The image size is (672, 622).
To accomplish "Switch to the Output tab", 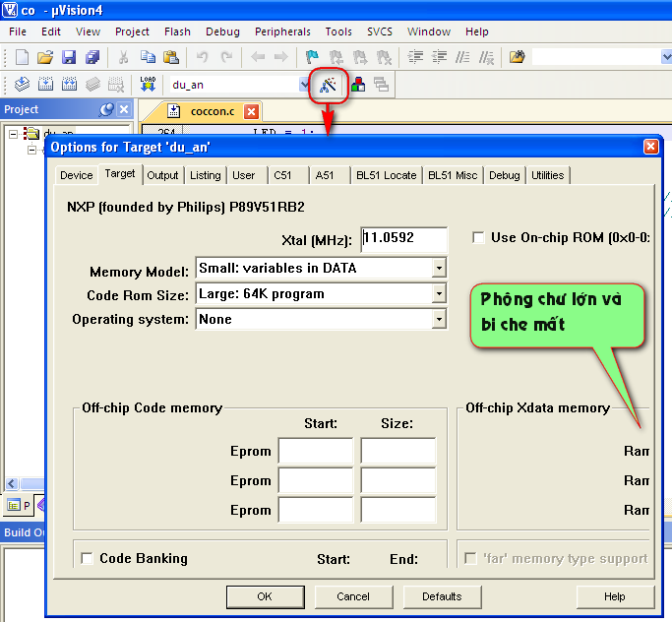I will [162, 175].
